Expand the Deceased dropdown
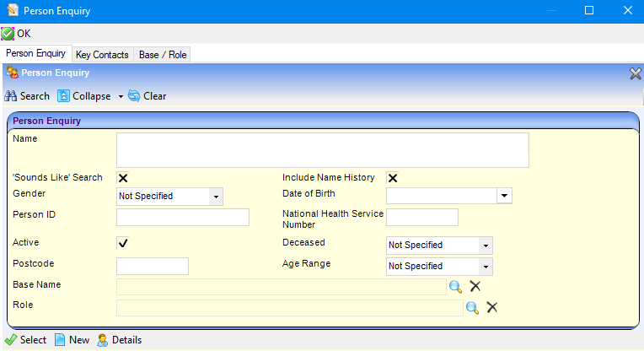This screenshot has height=351, width=644. coord(485,246)
